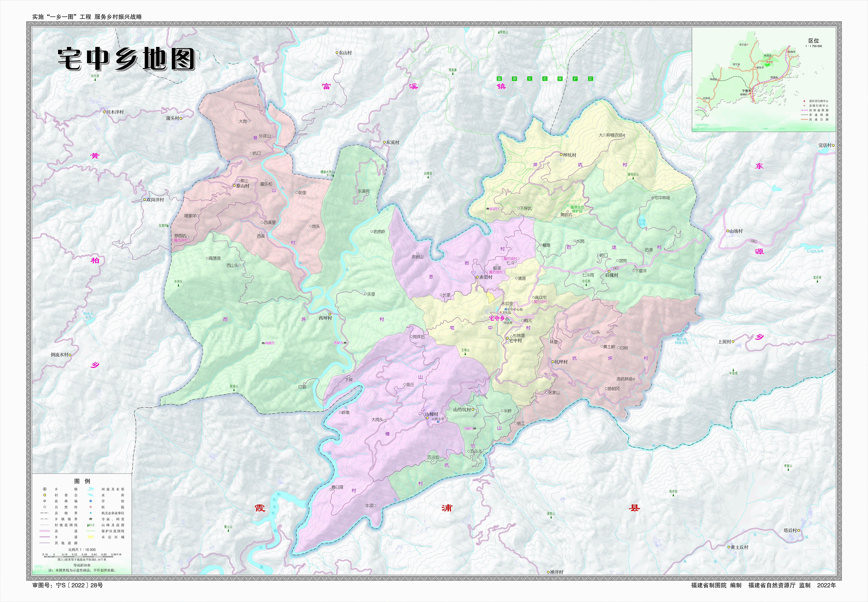Click the township symbol in the legend

coord(44,489)
